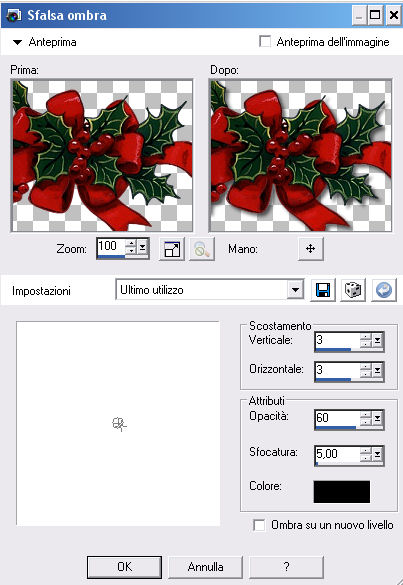Pick shadow Colore black swatch
Screen dimensions: 403x585
(342, 492)
